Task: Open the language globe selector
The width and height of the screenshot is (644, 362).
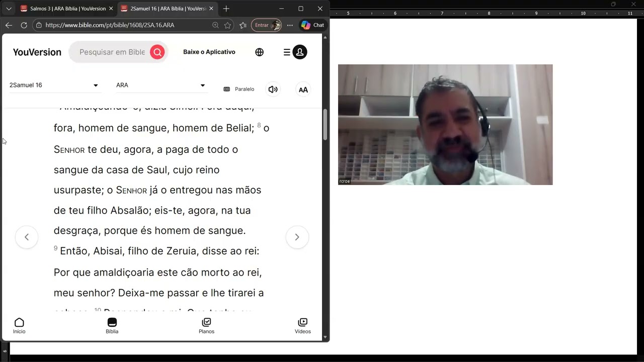Action: tap(260, 52)
